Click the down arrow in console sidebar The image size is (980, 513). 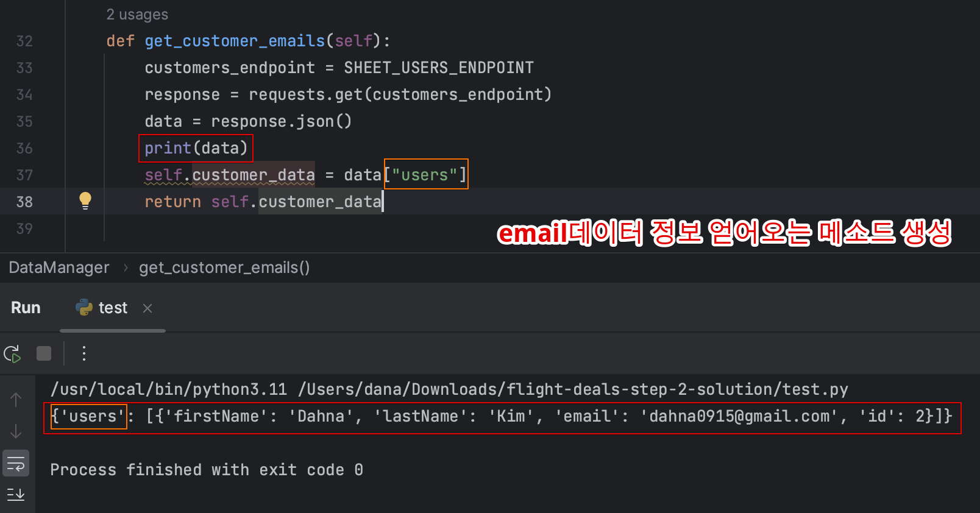(x=16, y=431)
